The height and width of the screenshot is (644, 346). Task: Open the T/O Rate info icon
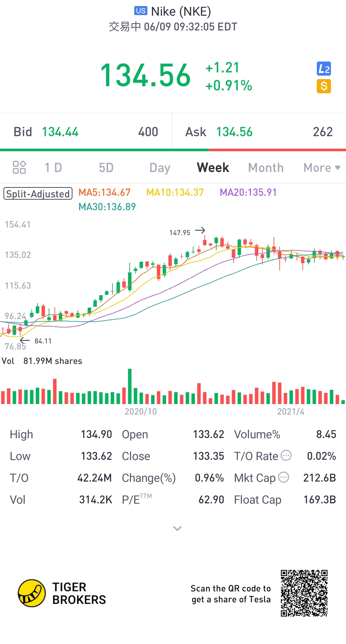[x=286, y=455]
